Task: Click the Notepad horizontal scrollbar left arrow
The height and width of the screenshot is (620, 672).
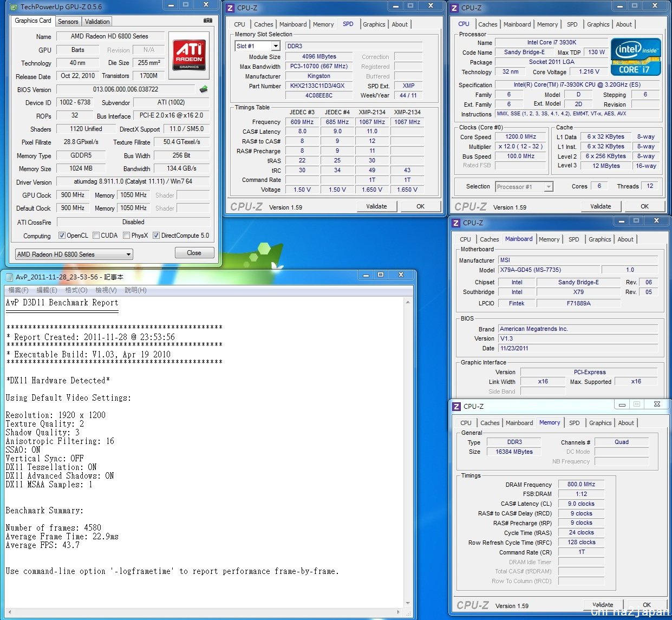Action: [x=9, y=612]
